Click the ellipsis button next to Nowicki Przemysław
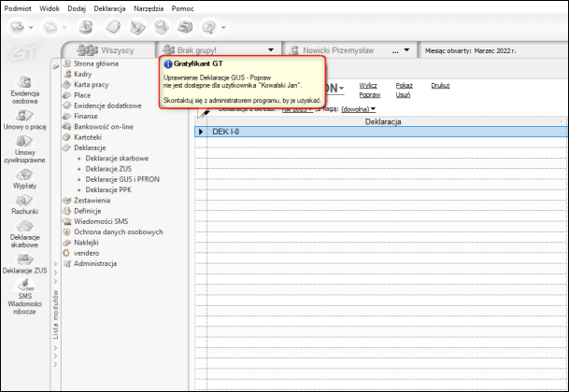Screen dimensions: 569x392 click(395, 50)
